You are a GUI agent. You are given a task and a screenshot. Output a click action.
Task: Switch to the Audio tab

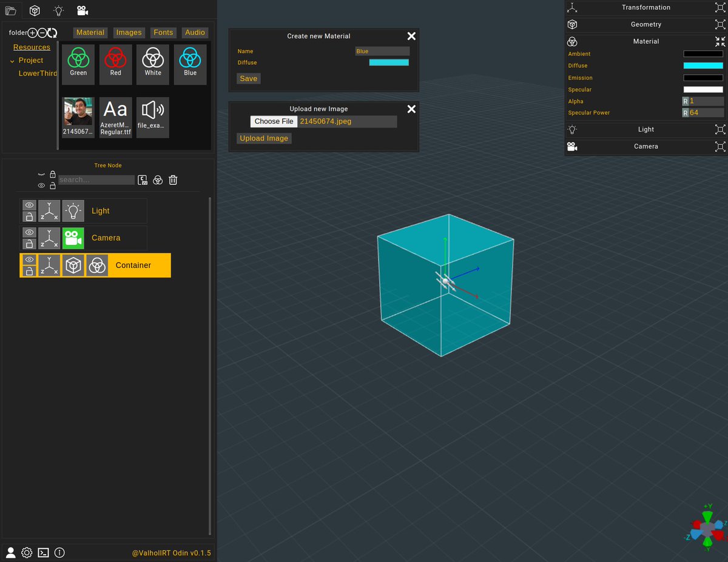tap(195, 32)
